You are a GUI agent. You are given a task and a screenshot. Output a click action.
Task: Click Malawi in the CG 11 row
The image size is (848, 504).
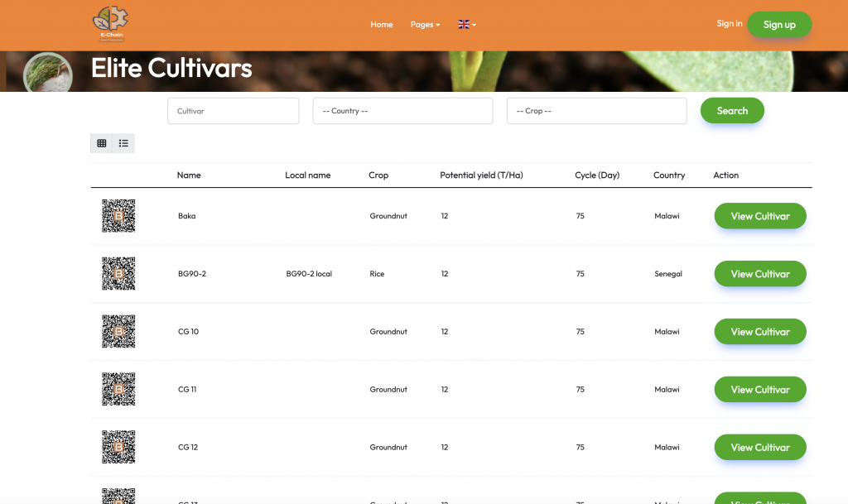coord(667,390)
